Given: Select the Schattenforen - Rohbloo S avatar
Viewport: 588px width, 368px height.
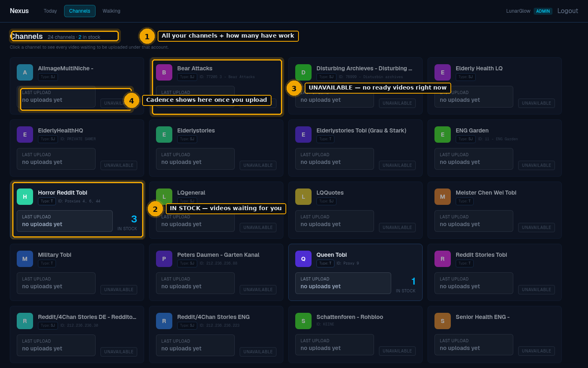Looking at the screenshot, I should click(x=303, y=321).
